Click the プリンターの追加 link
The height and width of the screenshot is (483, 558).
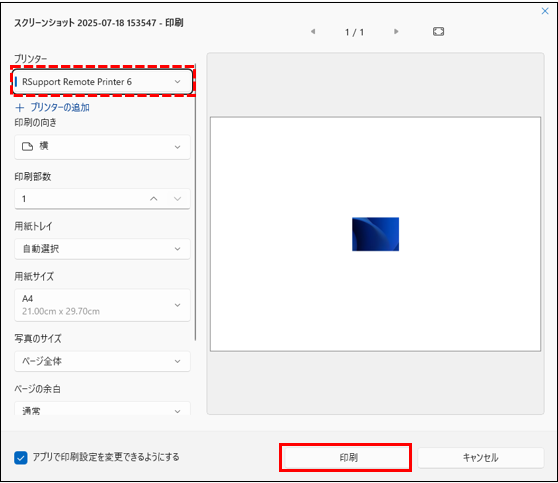[x=60, y=107]
